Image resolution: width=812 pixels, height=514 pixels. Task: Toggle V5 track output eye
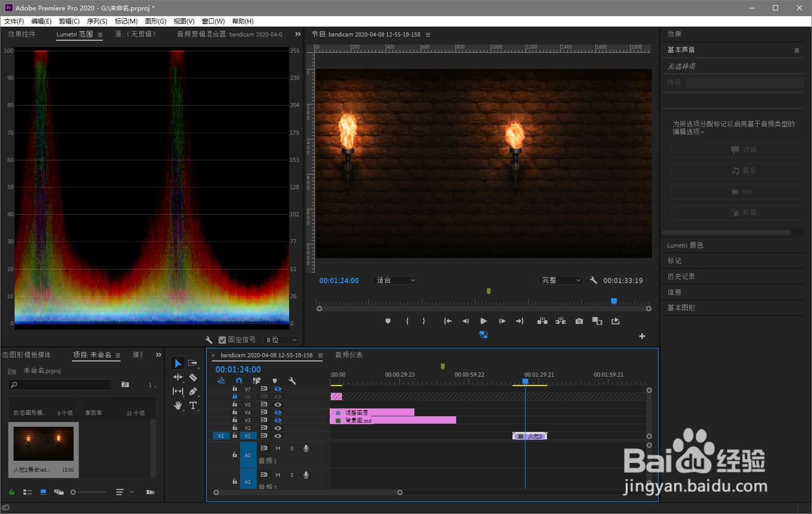[278, 404]
